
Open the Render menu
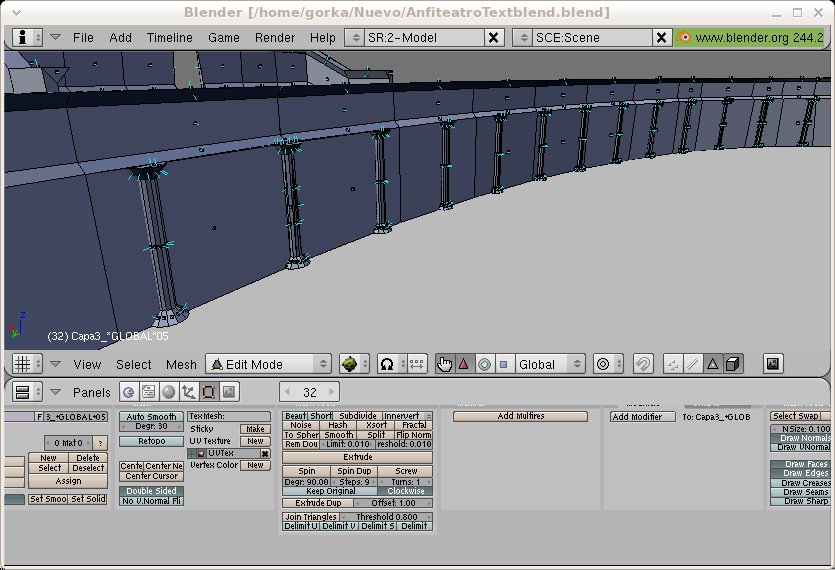coord(275,37)
